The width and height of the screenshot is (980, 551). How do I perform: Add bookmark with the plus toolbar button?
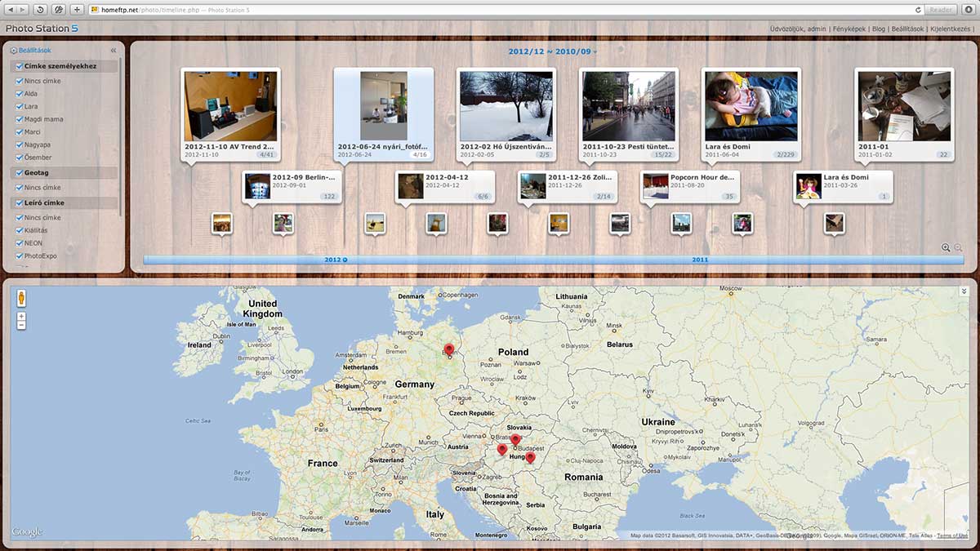point(77,10)
